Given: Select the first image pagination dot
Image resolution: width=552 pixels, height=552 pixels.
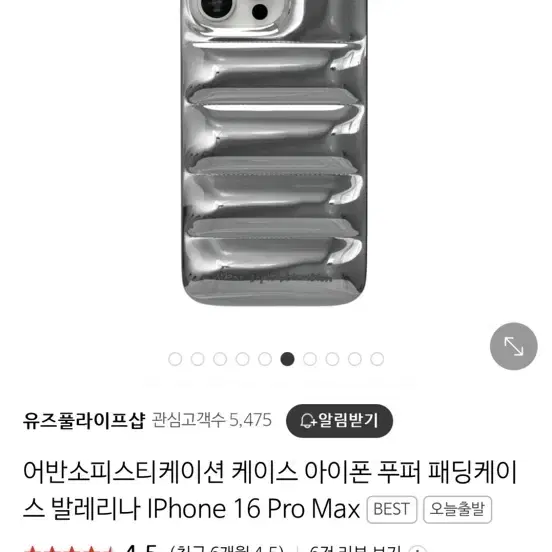Looking at the screenshot, I should [175, 359].
